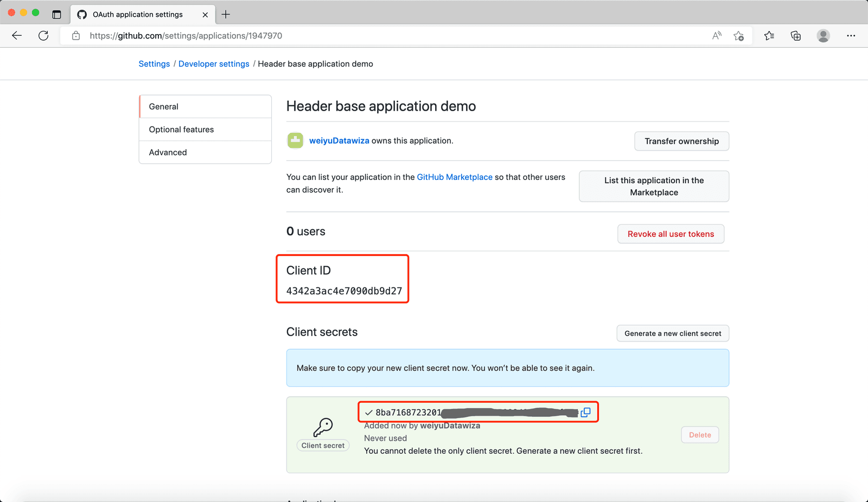
Task: Select General in the sidebar
Action: click(205, 107)
